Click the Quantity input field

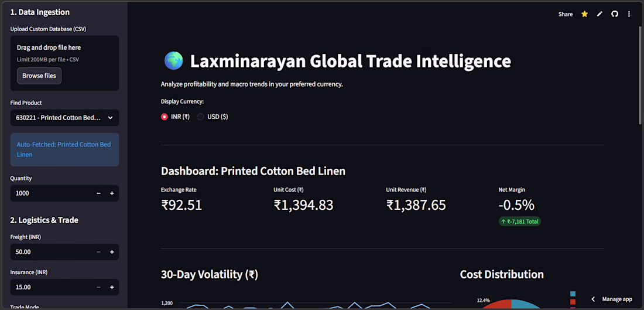52,193
